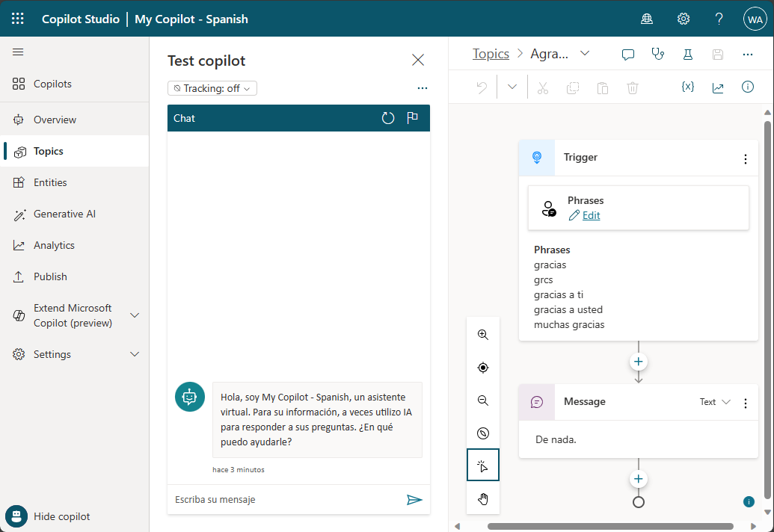Image resolution: width=774 pixels, height=532 pixels.
Task: Reset canvas view with target icon
Action: point(483,368)
